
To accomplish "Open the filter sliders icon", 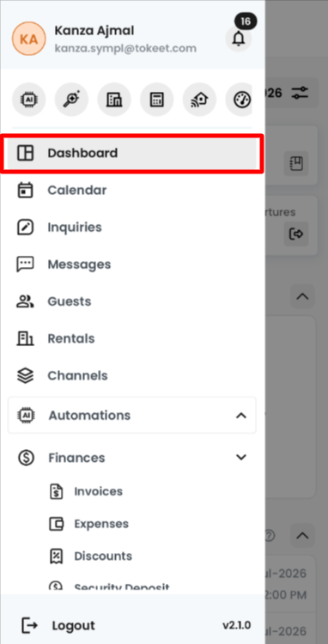I will click(300, 93).
